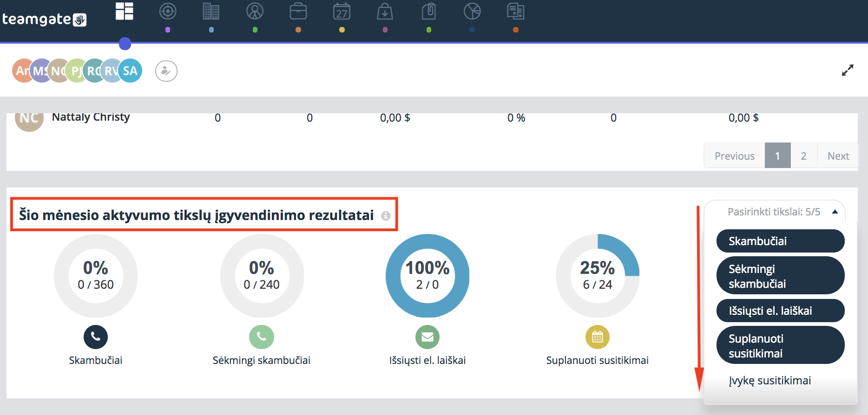Select the PJ user avatar
The height and width of the screenshot is (415, 868).
[75, 71]
